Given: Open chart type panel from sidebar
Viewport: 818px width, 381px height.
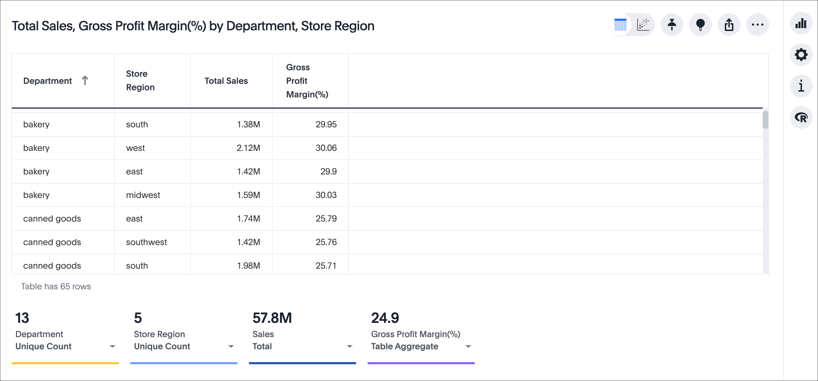Looking at the screenshot, I should point(801,23).
